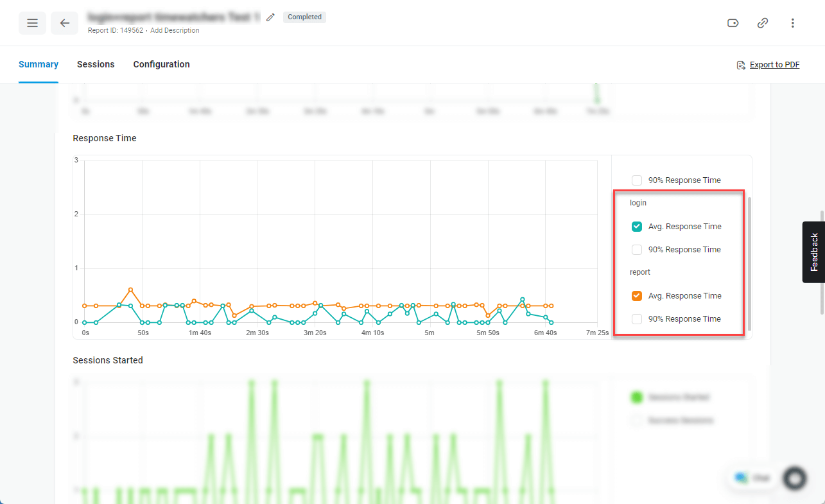Enable login 90% Response Time checkbox
Image resolution: width=825 pixels, height=504 pixels.
tap(637, 250)
